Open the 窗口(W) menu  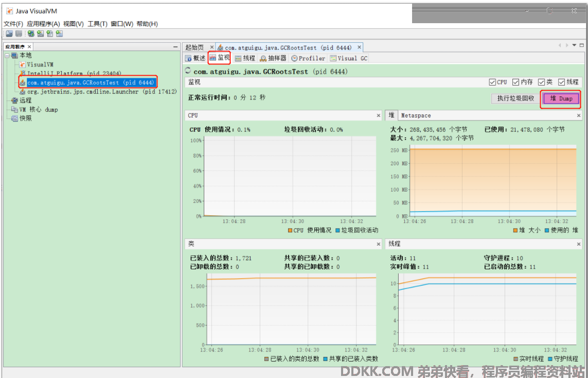(122, 24)
